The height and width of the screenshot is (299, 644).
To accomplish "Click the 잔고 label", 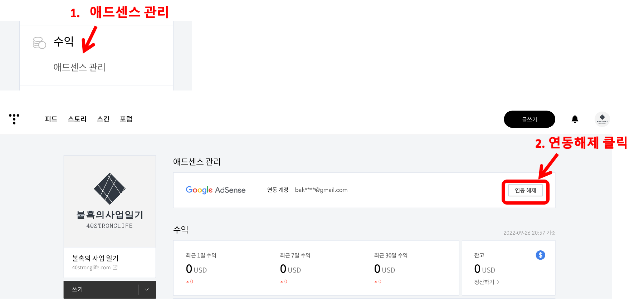I will [x=479, y=255].
